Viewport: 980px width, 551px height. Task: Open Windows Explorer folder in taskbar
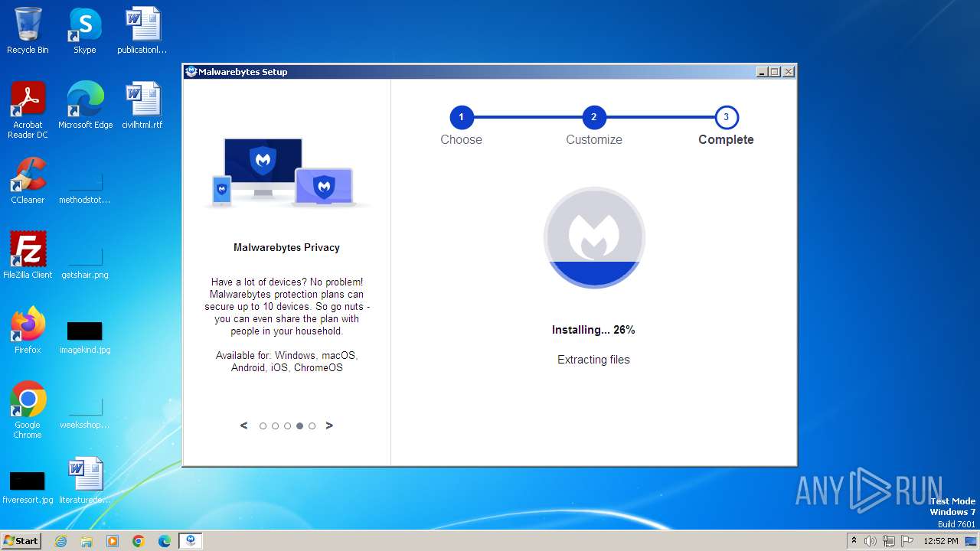point(87,541)
